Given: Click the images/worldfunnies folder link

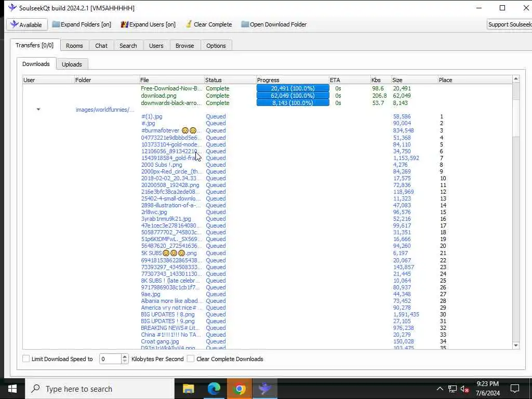Looking at the screenshot, I should coord(105,110).
